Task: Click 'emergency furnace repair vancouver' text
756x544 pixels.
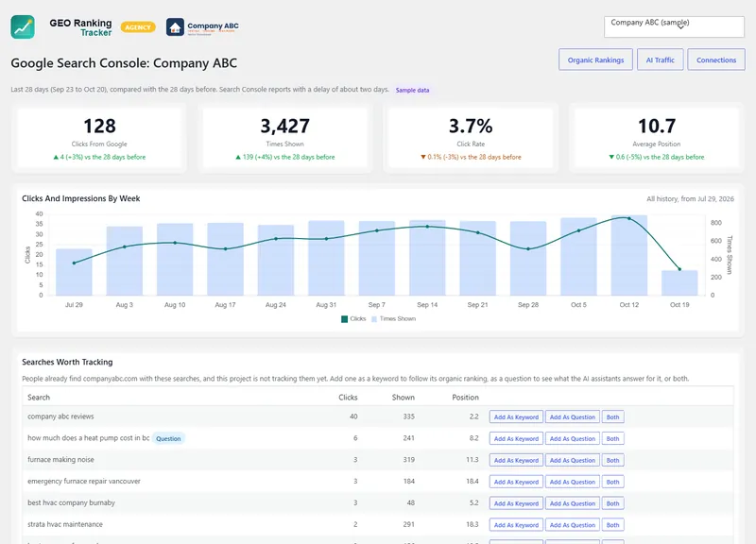Action: click(84, 481)
